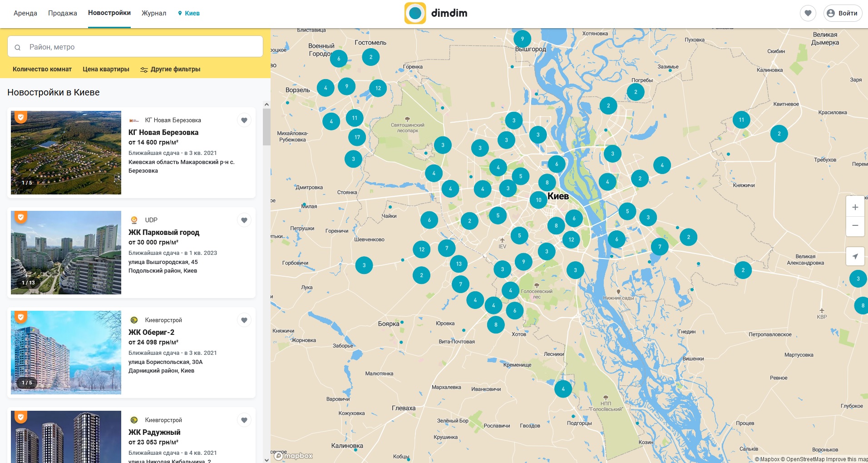Open the 6 cluster near Военный Городок
Viewport: 868px width, 463px height.
click(x=339, y=58)
